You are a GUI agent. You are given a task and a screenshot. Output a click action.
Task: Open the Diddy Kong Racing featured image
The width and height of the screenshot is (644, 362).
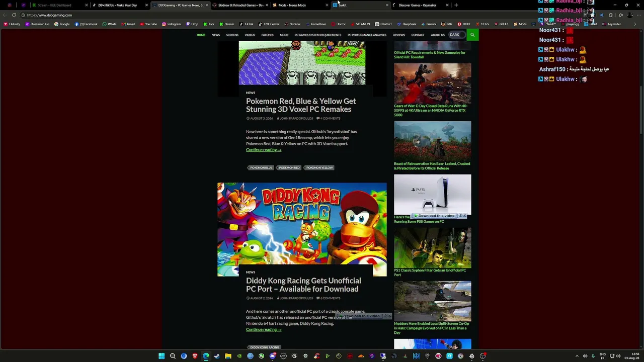302,229
